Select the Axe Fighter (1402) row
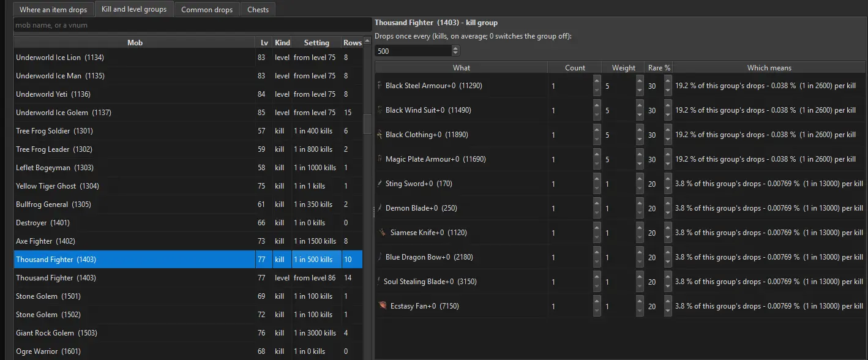Viewport: 868px width, 360px height. [188, 241]
